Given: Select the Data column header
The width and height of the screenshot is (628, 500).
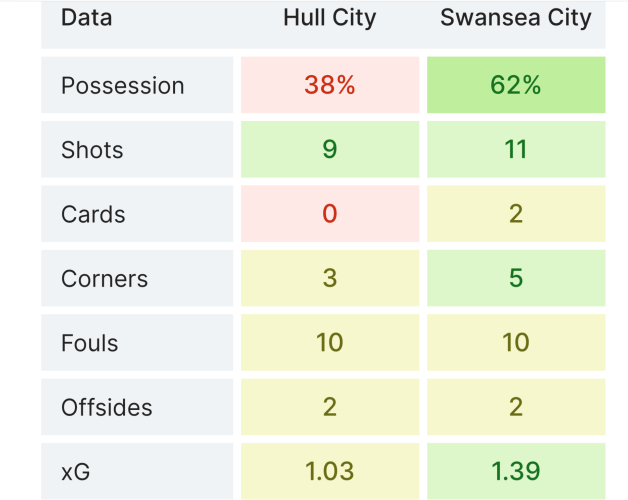Looking at the screenshot, I should [87, 18].
